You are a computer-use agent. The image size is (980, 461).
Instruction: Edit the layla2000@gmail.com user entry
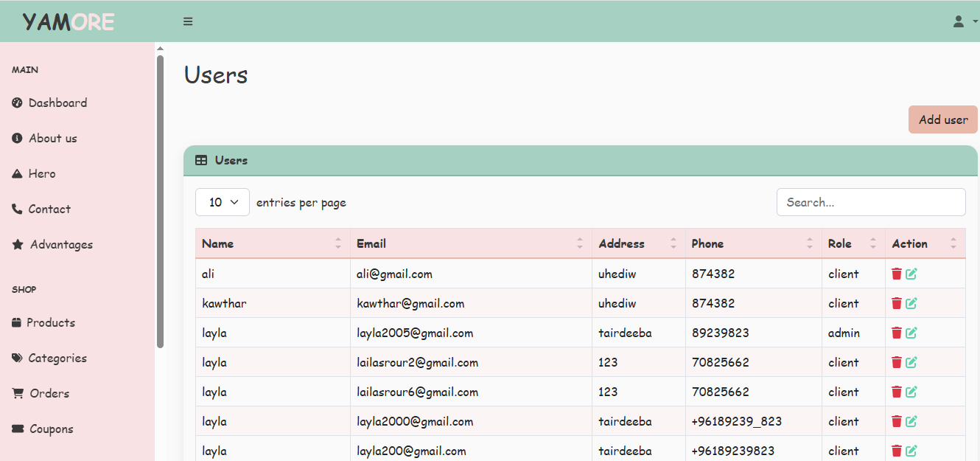[911, 421]
